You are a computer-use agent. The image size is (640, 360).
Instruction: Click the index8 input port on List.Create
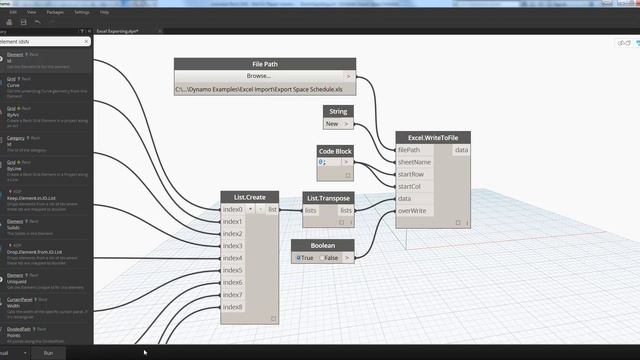click(233, 307)
